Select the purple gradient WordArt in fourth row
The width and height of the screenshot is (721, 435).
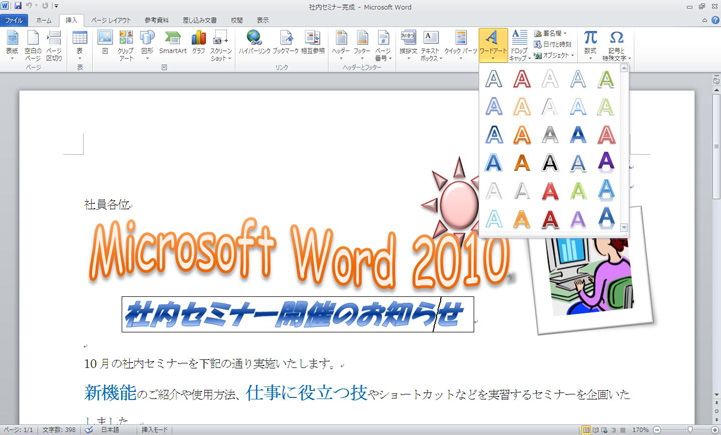tap(606, 163)
